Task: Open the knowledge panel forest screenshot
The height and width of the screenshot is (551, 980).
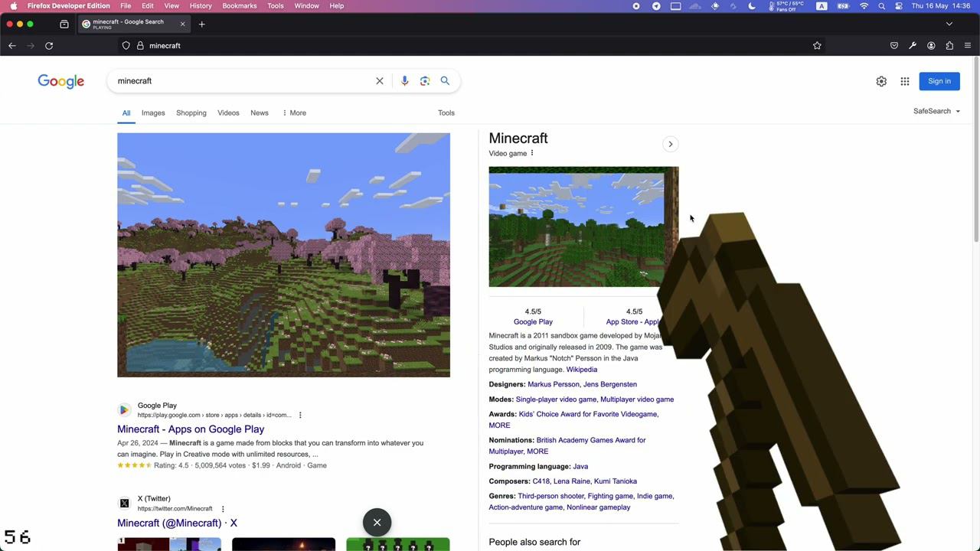Action: click(x=583, y=227)
